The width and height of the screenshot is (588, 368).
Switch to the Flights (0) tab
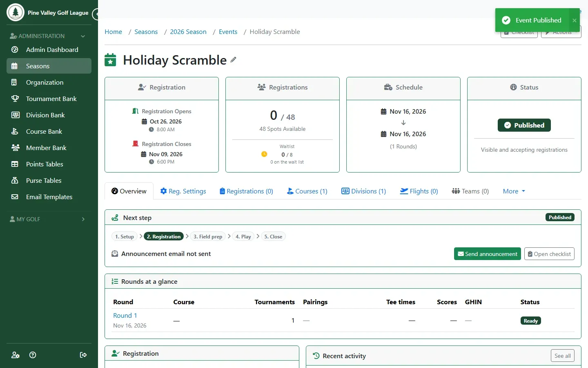(419, 191)
